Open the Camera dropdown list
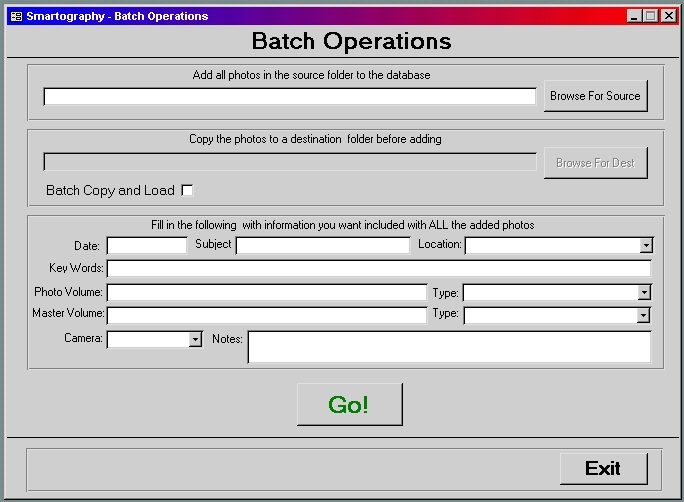This screenshot has width=684, height=502. [x=195, y=339]
